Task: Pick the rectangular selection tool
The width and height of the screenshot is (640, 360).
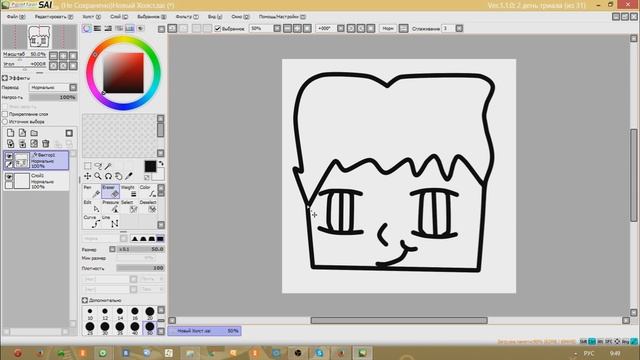Action: 88,166
